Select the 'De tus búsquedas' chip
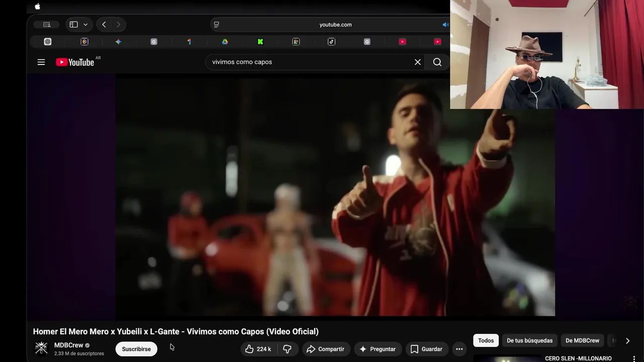 click(x=530, y=340)
